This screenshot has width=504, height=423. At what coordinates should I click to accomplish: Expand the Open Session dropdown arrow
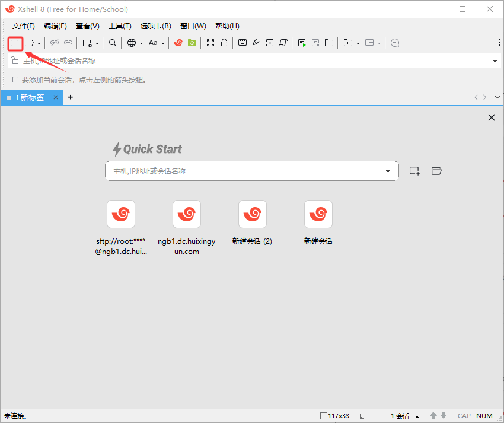(39, 43)
